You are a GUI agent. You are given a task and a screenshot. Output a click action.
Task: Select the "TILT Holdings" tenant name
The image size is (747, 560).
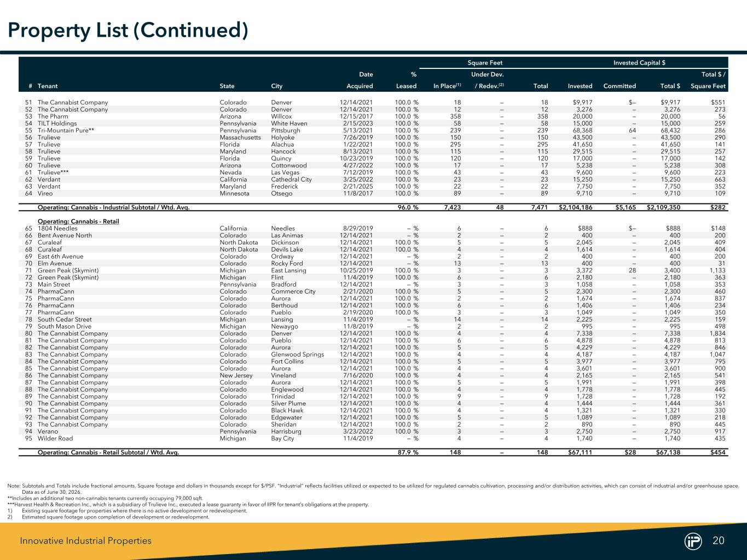point(57,124)
